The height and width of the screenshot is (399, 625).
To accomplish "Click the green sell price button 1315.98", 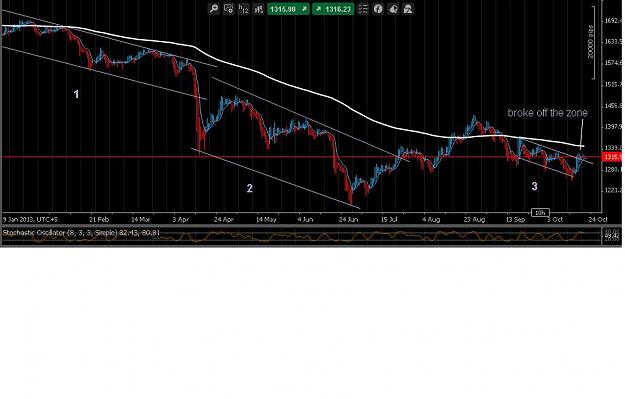I will click(288, 9).
